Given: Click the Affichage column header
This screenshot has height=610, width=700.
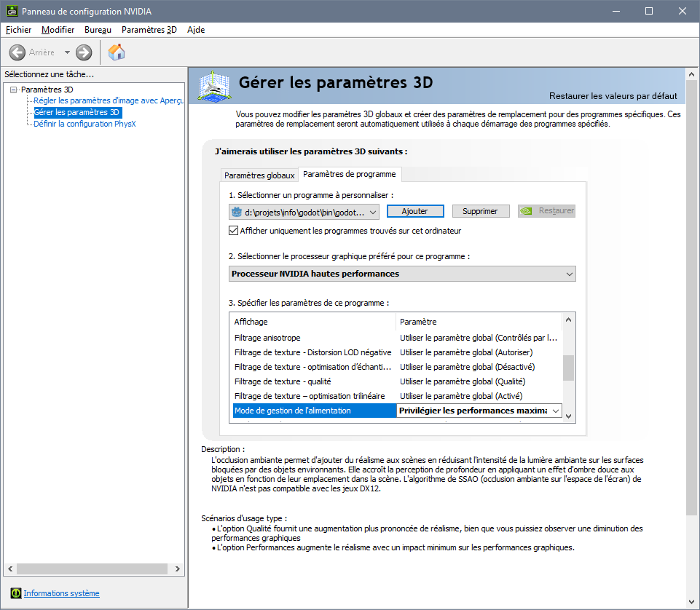Looking at the screenshot, I should [x=312, y=322].
